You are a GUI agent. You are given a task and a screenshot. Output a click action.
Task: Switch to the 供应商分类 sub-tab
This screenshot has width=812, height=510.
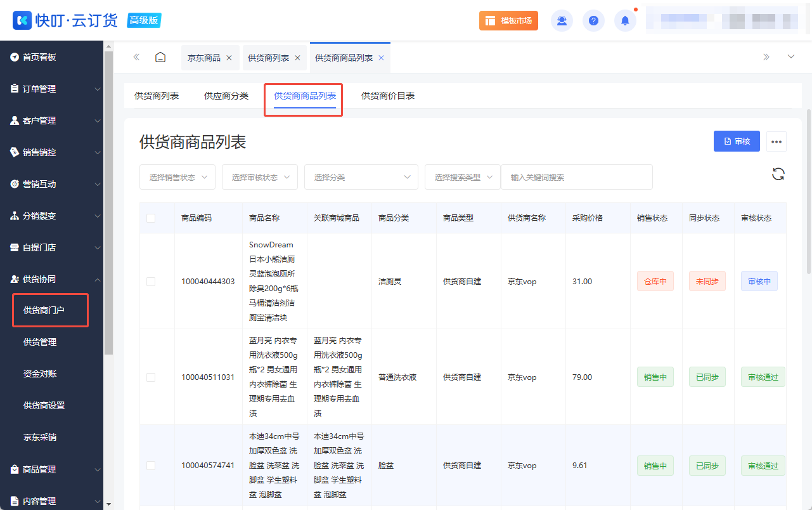tap(226, 96)
